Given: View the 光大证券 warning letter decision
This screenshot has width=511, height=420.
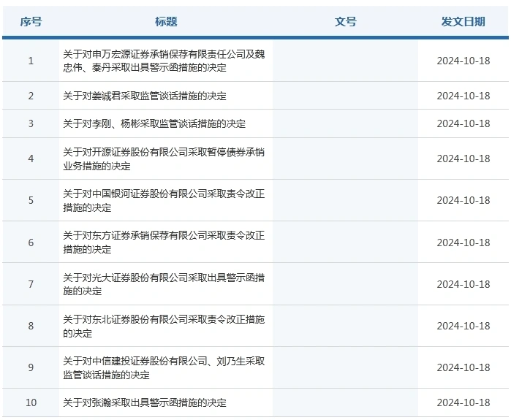Looking at the screenshot, I should [x=164, y=284].
